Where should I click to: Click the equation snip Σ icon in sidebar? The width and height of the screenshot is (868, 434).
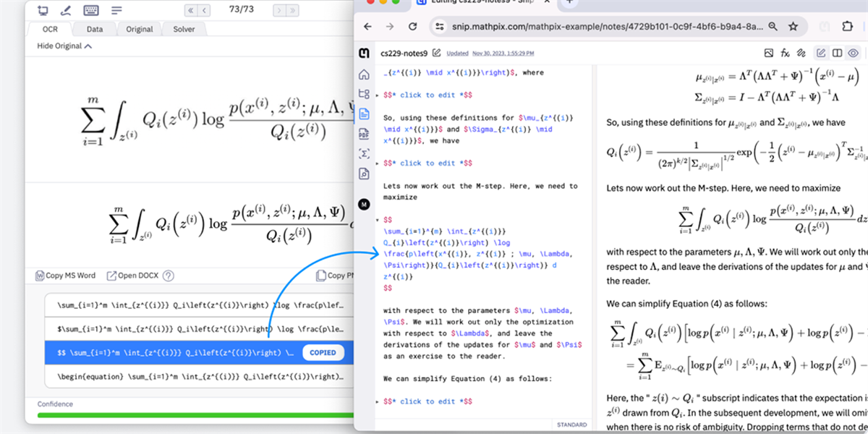(364, 153)
